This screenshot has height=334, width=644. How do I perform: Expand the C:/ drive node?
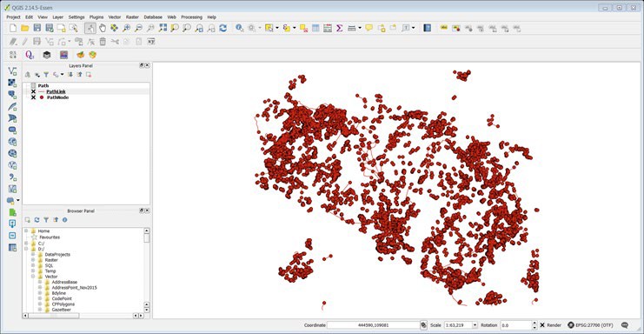(27, 244)
